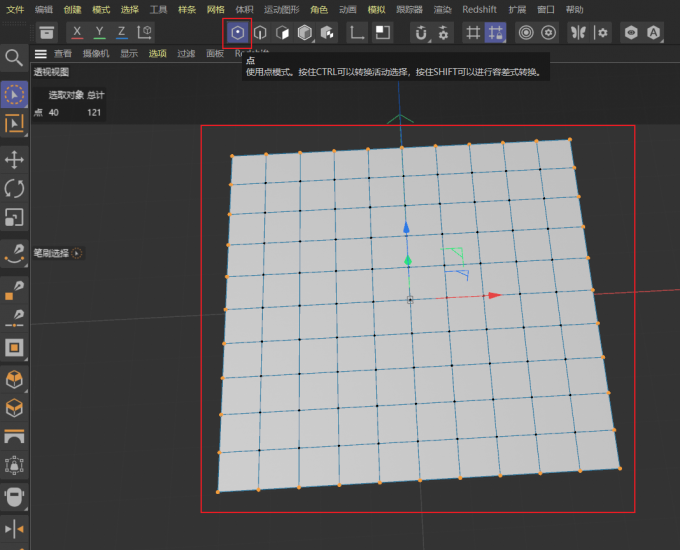Viewport: 680px width, 550px height.
Task: Open the 过滤 viewport menu
Action: point(186,53)
